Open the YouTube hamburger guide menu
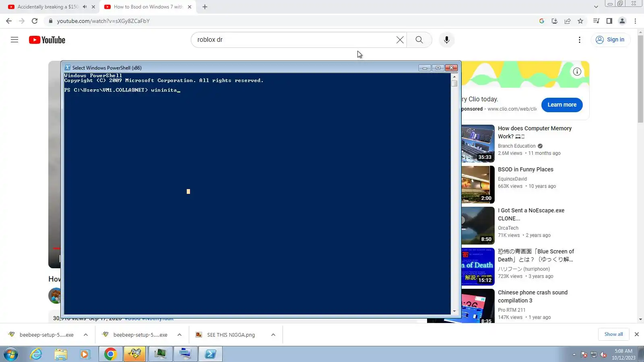Screen dimensions: 644x362 click(x=14, y=40)
